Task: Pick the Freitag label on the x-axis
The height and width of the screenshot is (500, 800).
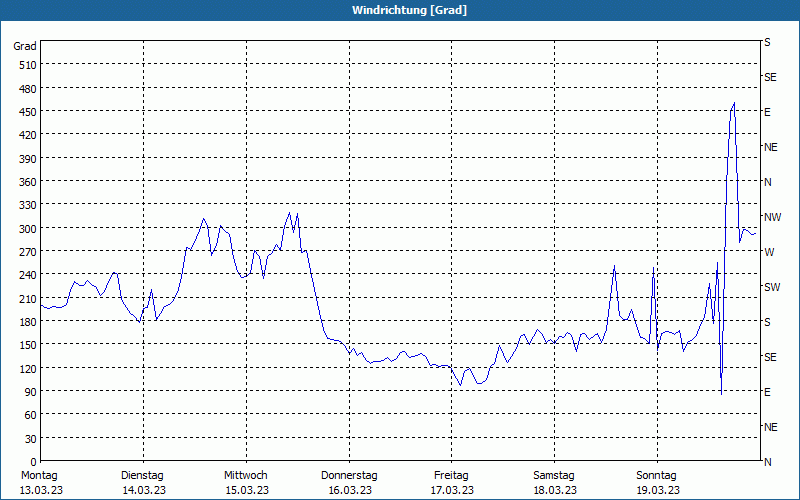Action: coord(451,475)
